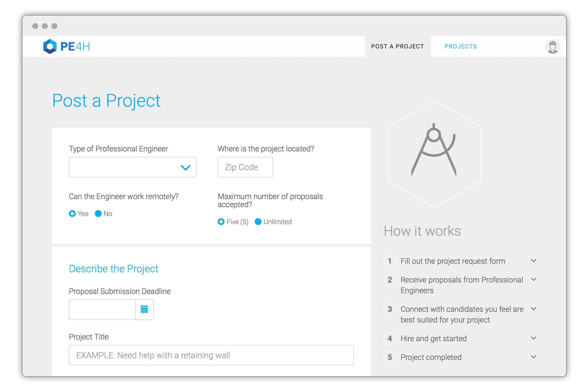Click the step 1 number badge

point(390,261)
